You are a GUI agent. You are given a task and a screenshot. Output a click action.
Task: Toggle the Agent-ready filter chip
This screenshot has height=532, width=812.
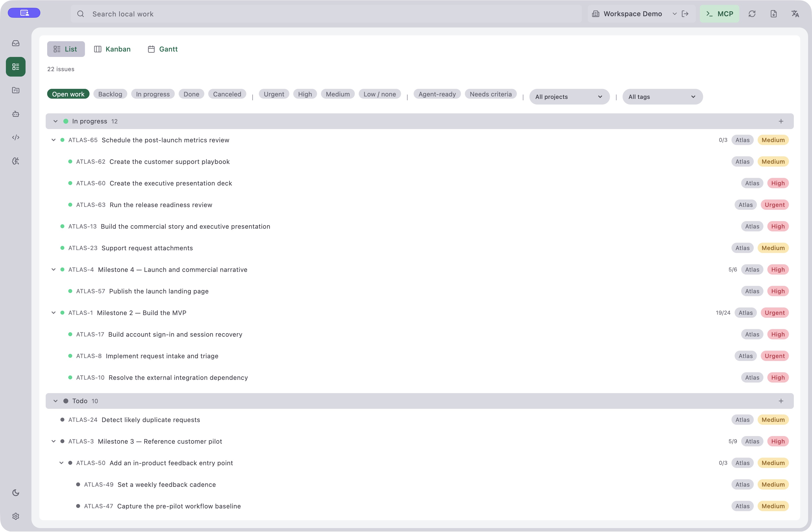[437, 94]
